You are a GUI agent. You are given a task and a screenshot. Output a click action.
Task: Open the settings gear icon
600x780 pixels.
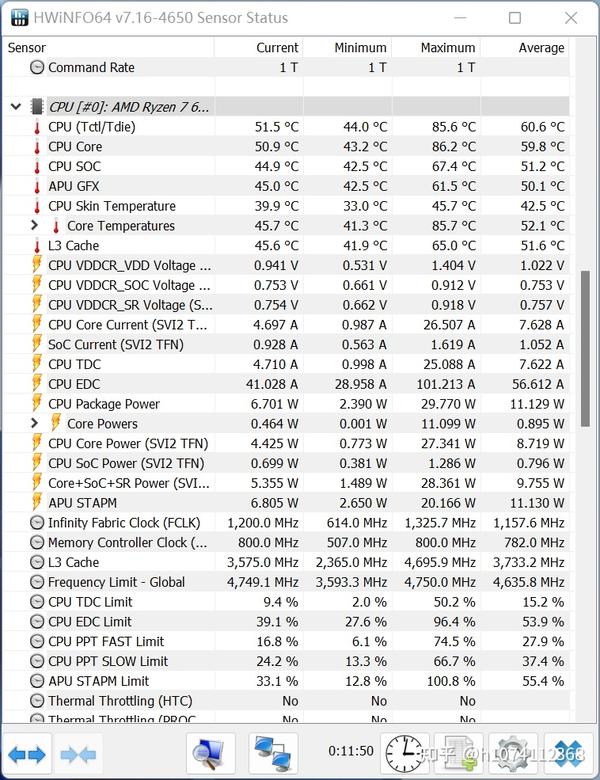(514, 752)
